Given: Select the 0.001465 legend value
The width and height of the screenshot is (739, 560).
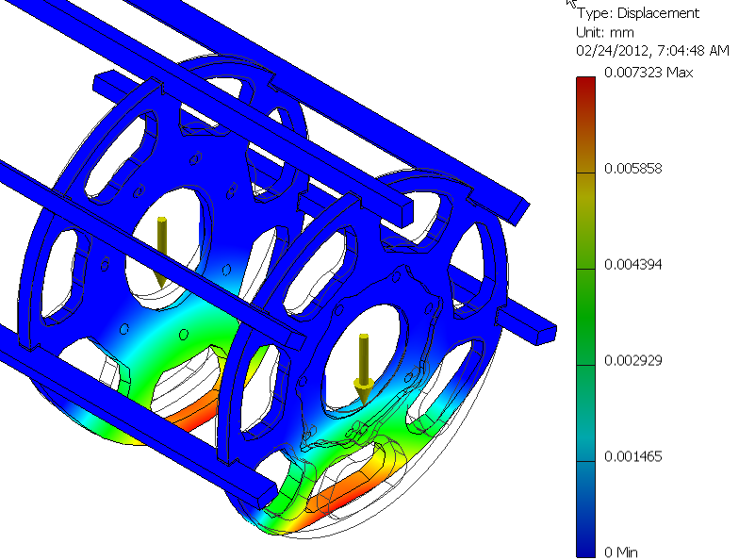Looking at the screenshot, I should [x=633, y=457].
